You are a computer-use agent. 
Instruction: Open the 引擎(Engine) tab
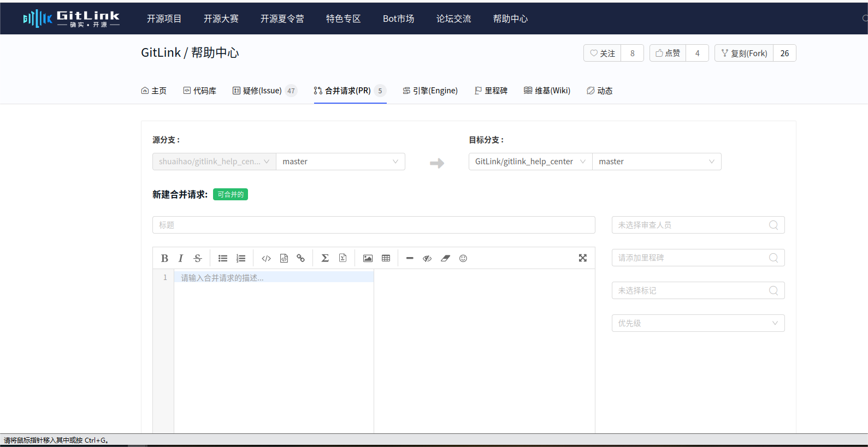[430, 91]
